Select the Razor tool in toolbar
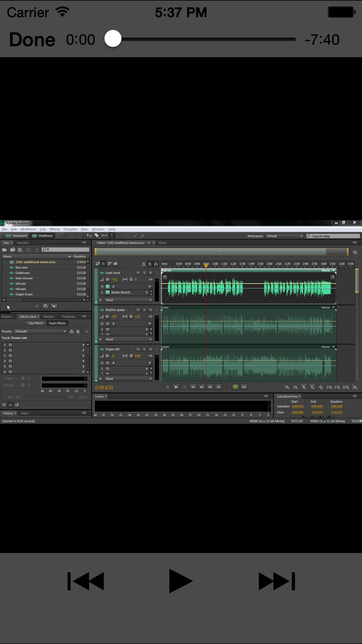The width and height of the screenshot is (362, 644). [x=97, y=236]
